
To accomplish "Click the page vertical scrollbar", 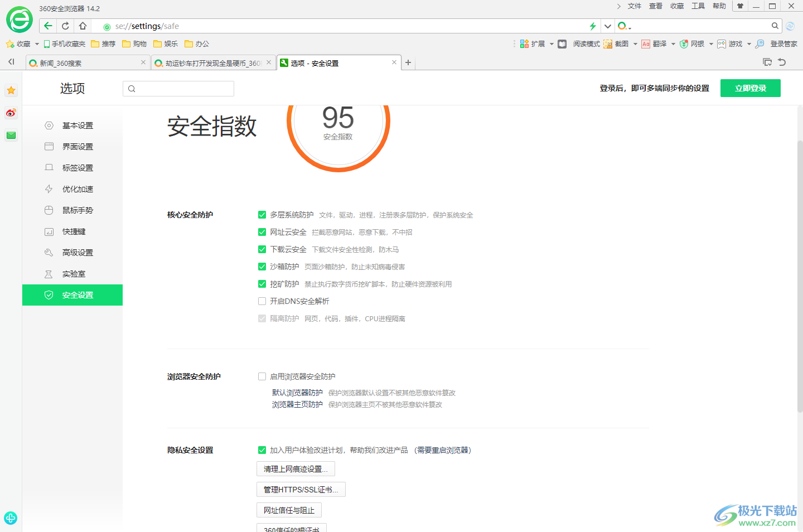I will pyautogui.click(x=800, y=276).
